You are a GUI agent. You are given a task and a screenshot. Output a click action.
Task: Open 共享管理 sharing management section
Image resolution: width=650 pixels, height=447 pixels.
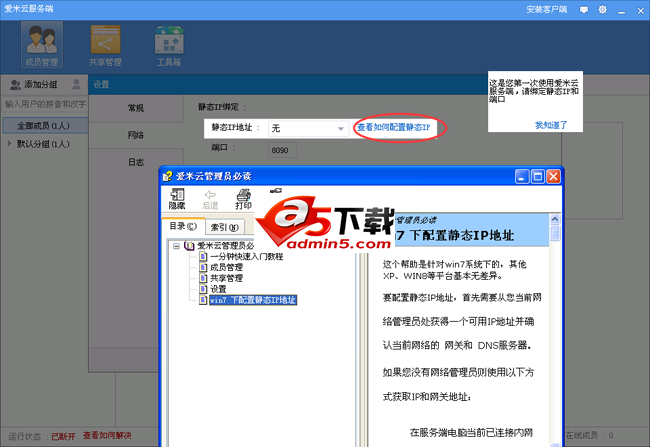105,45
